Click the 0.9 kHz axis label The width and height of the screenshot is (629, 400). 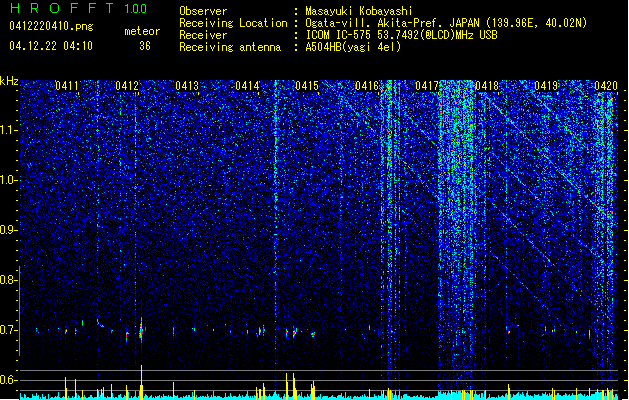click(9, 230)
